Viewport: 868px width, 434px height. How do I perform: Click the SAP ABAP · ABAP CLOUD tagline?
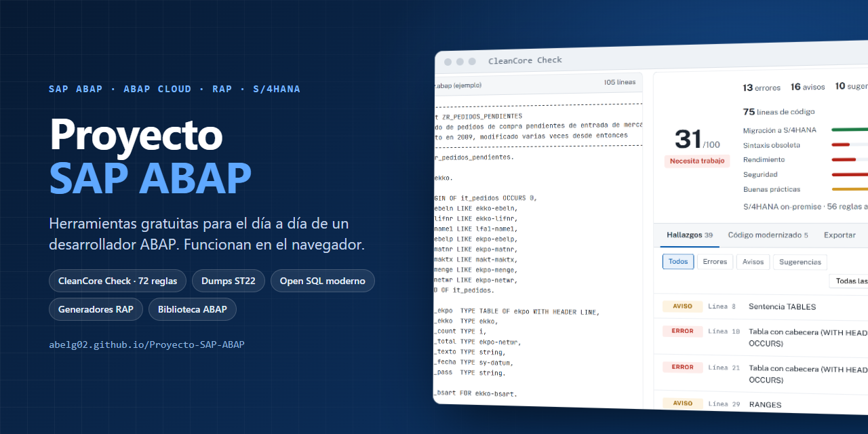(174, 89)
